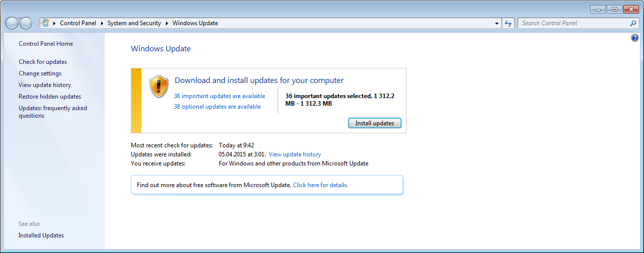Click the blue Help question mark icon
The width and height of the screenshot is (644, 253).
[634, 38]
